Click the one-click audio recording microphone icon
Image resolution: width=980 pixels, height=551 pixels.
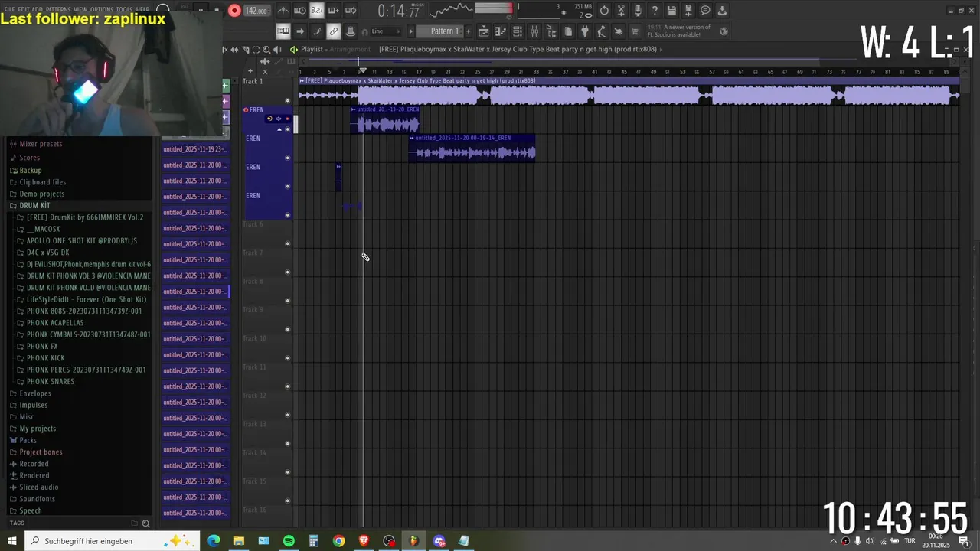pos(638,11)
